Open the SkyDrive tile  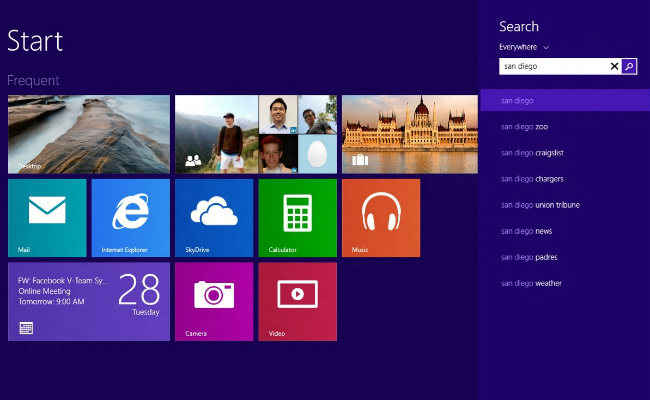pos(214,218)
